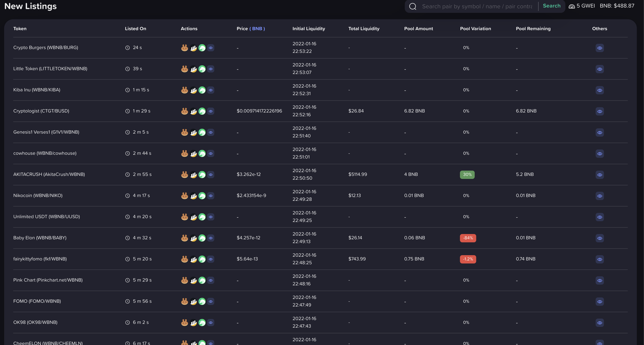Click the Pool Variation column header
The image size is (644, 345).
click(x=475, y=29)
